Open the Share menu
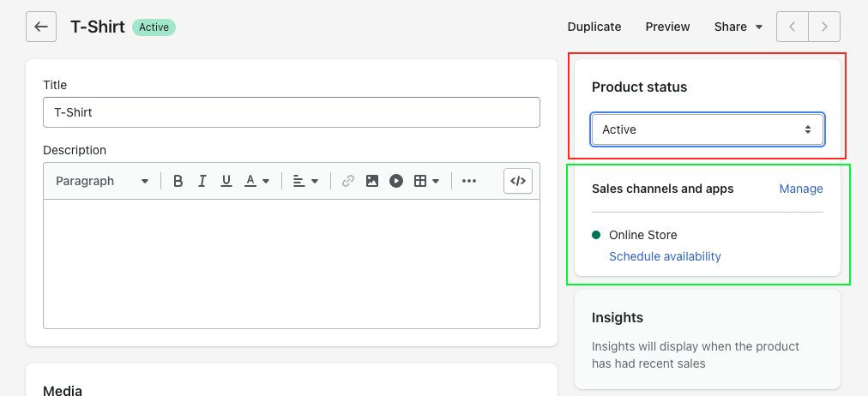868x396 pixels. [738, 27]
